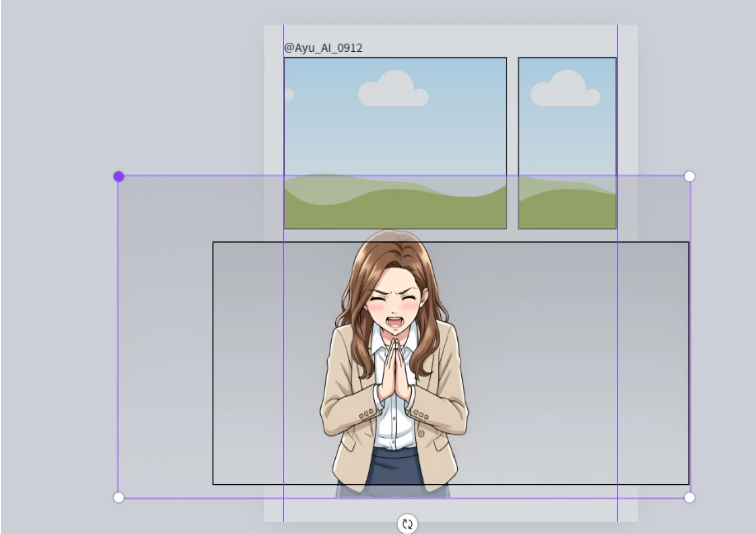The width and height of the screenshot is (756, 534).
Task: Select the @Ayu_AI_0912 watermark text
Action: tap(323, 48)
